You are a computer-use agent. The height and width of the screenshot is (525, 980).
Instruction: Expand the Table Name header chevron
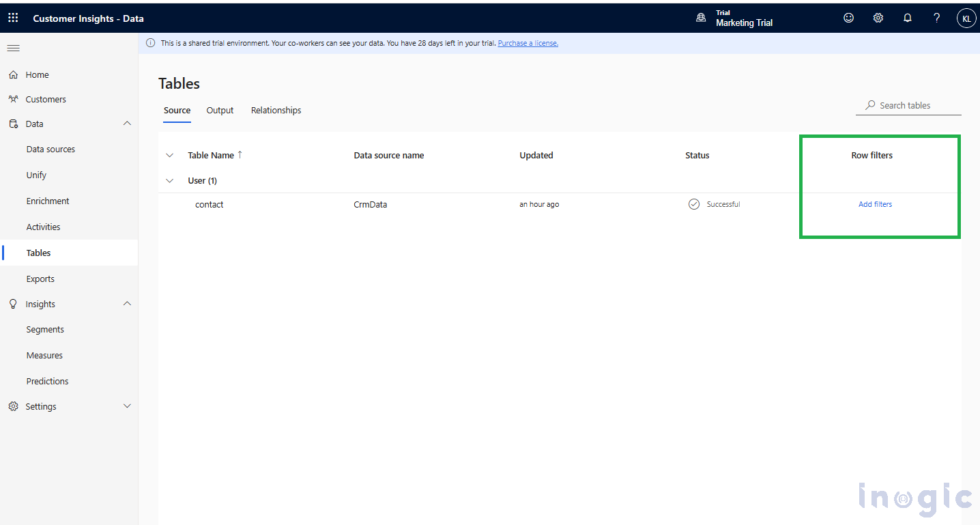pos(169,155)
